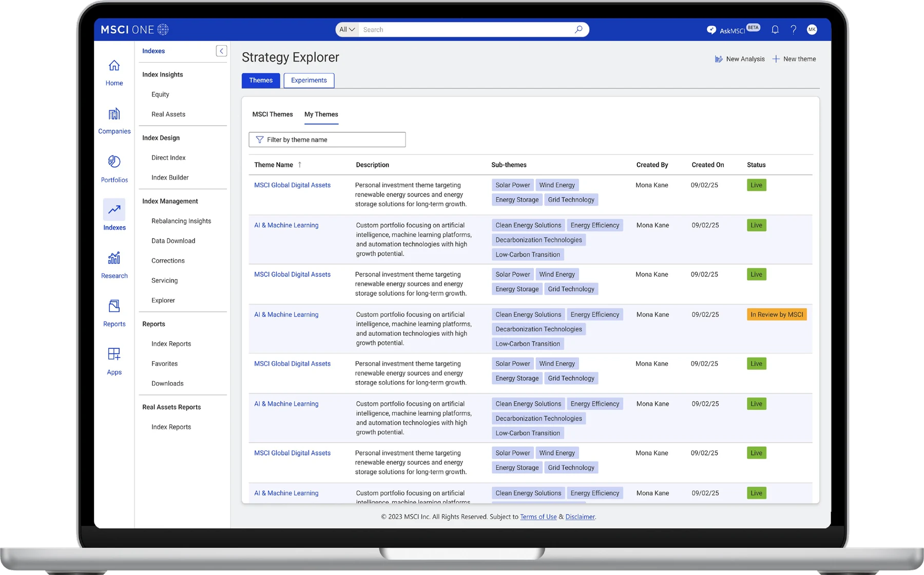Screen dimensions: 924x575
Task: Open the Companies building icon
Action: (x=114, y=114)
